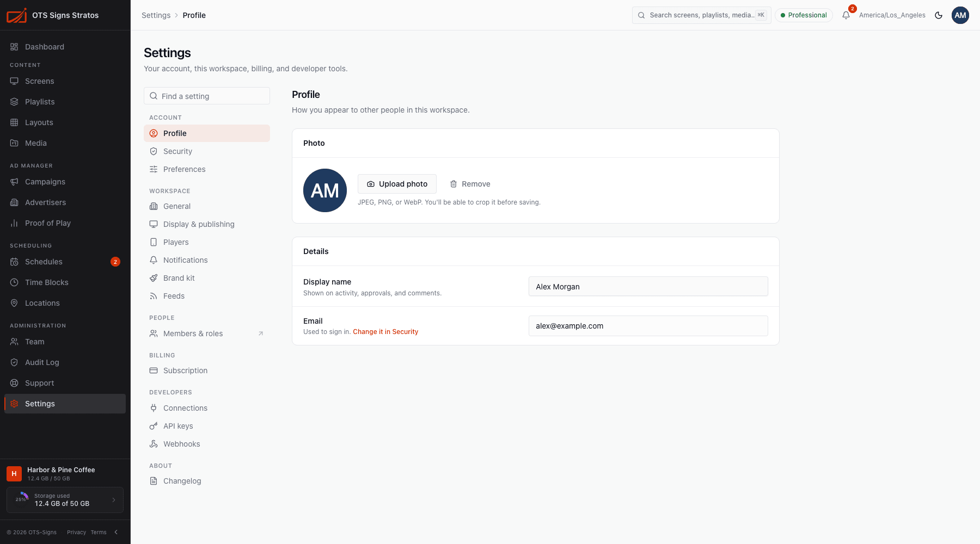Open Feeds settings
The height and width of the screenshot is (544, 980).
[207, 296]
